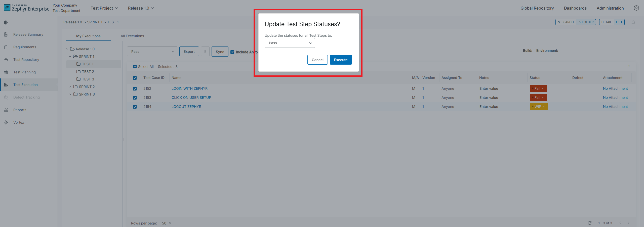
Task: Cancel the Update Test Step Statuses dialog
Action: [x=317, y=60]
